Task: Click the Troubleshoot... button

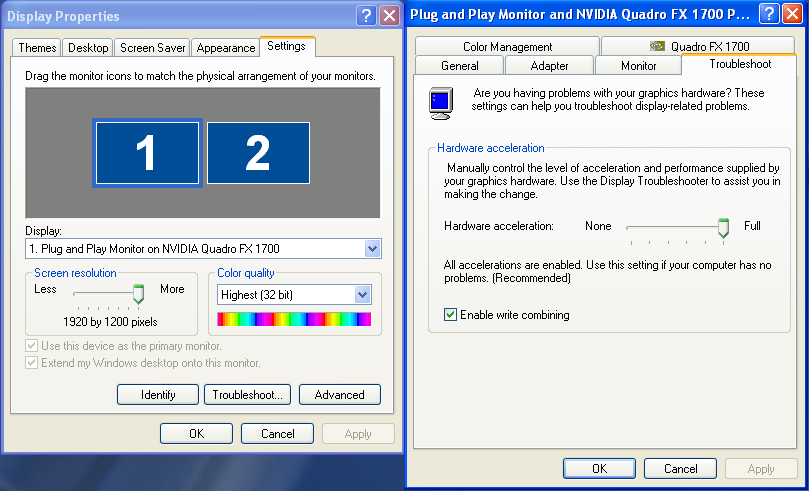Action: [248, 395]
